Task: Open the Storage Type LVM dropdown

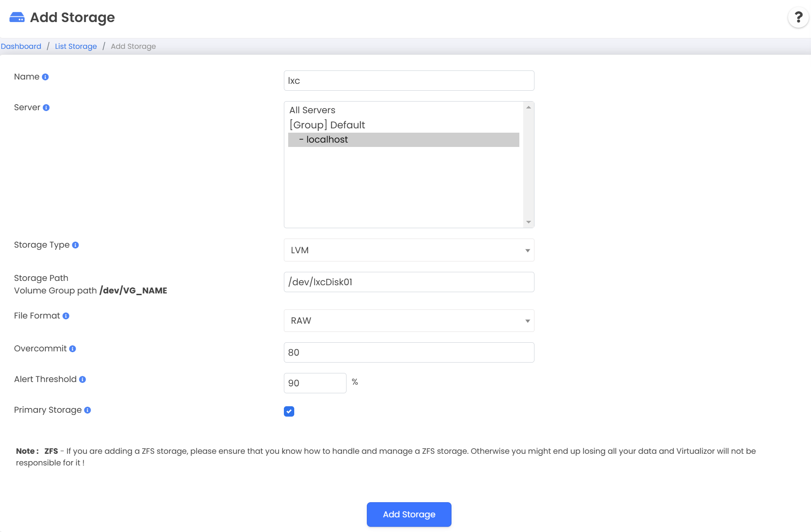Action: click(409, 250)
